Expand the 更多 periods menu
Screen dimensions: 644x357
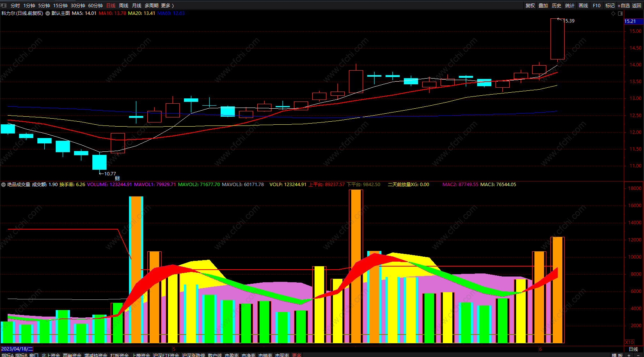(x=167, y=6)
